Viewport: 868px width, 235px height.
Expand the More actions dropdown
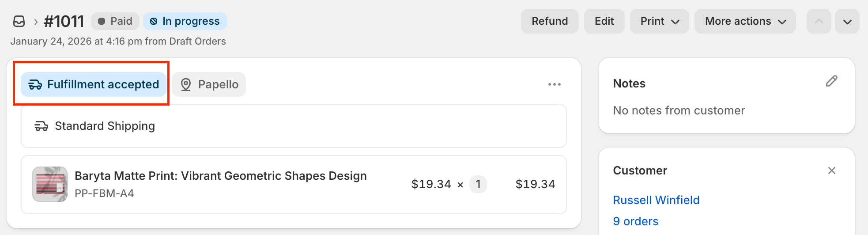[x=745, y=21]
